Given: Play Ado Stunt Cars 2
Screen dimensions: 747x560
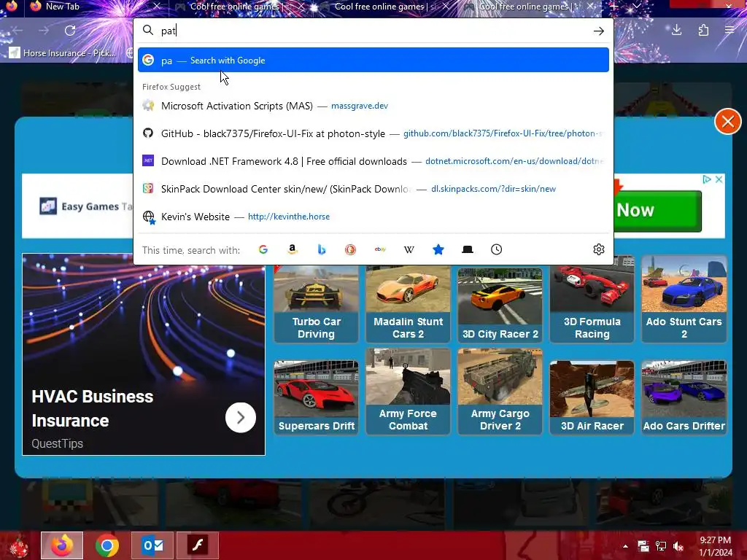Looking at the screenshot, I should click(684, 299).
